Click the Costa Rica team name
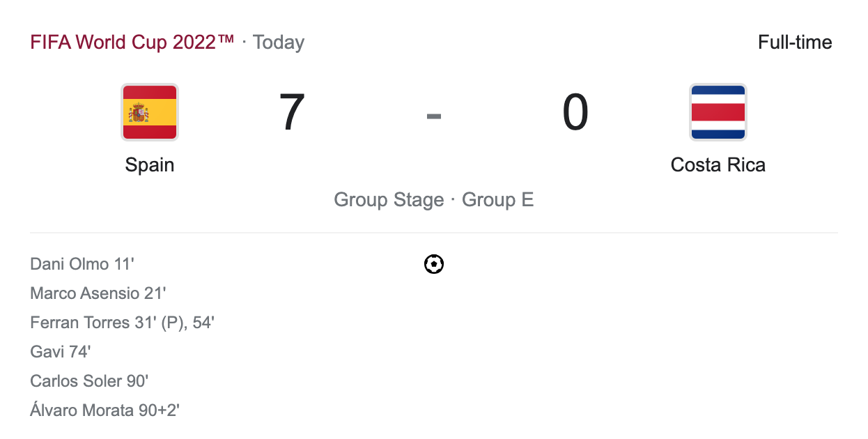This screenshot has width=868, height=439. [x=718, y=165]
